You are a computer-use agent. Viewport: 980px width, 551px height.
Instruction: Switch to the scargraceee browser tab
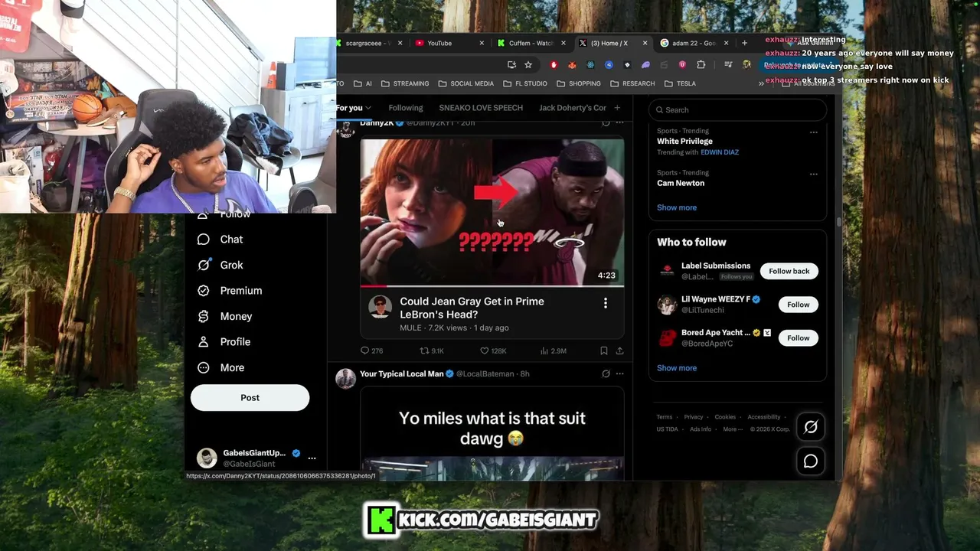click(x=370, y=43)
